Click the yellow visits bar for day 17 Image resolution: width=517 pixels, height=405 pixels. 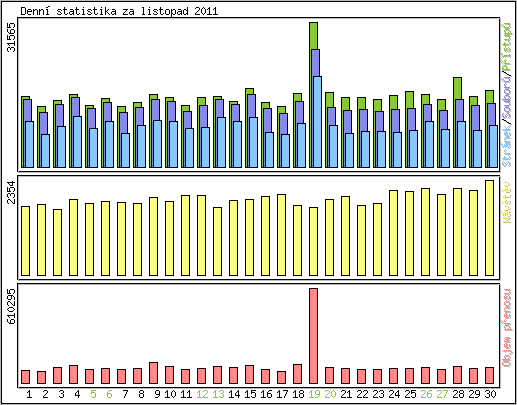[x=281, y=235]
